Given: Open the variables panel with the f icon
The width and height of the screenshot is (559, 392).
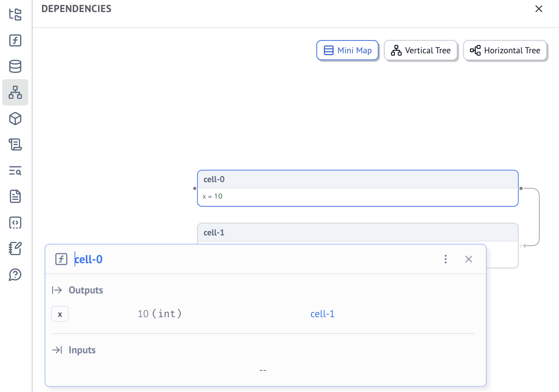Looking at the screenshot, I should click(15, 41).
